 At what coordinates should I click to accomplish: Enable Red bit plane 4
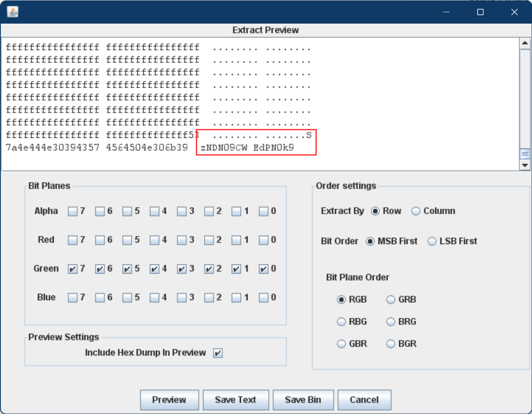pos(155,240)
